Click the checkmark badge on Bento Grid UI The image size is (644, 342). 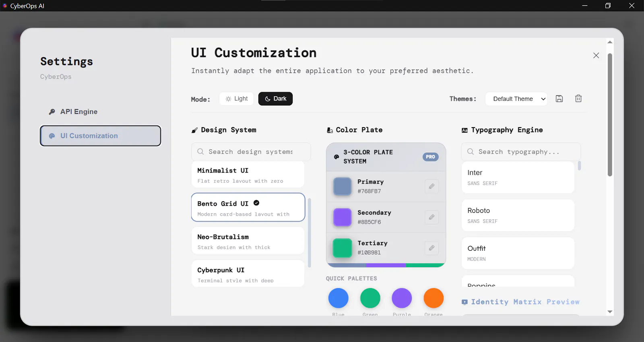[256, 203]
